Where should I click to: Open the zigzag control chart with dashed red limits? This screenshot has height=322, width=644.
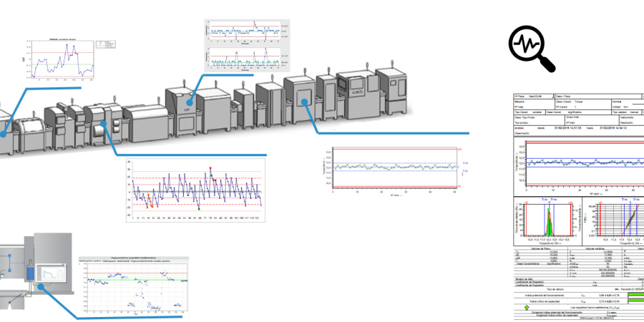[x=196, y=190]
